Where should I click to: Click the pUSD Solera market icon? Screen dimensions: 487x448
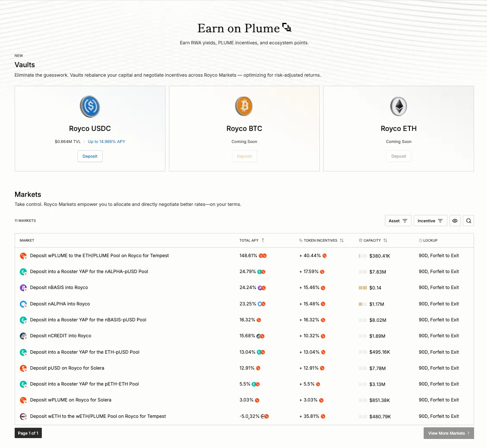[x=23, y=368]
